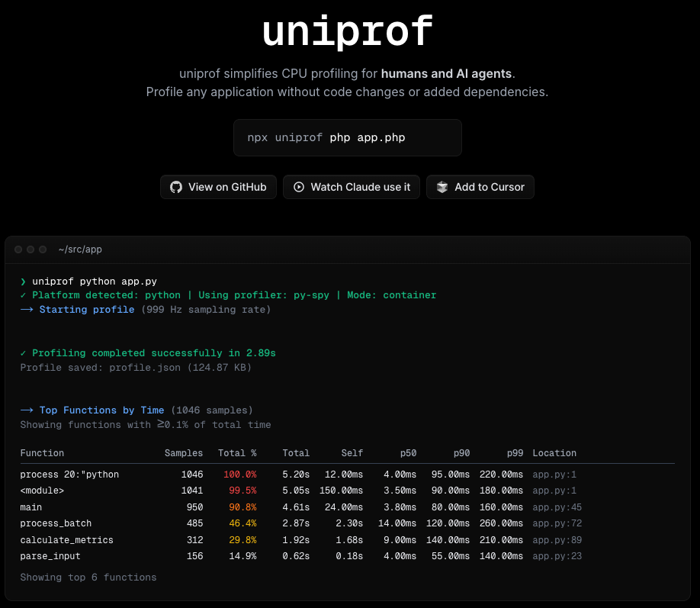Click the 'main' function row name
This screenshot has height=608, width=700.
point(31,507)
